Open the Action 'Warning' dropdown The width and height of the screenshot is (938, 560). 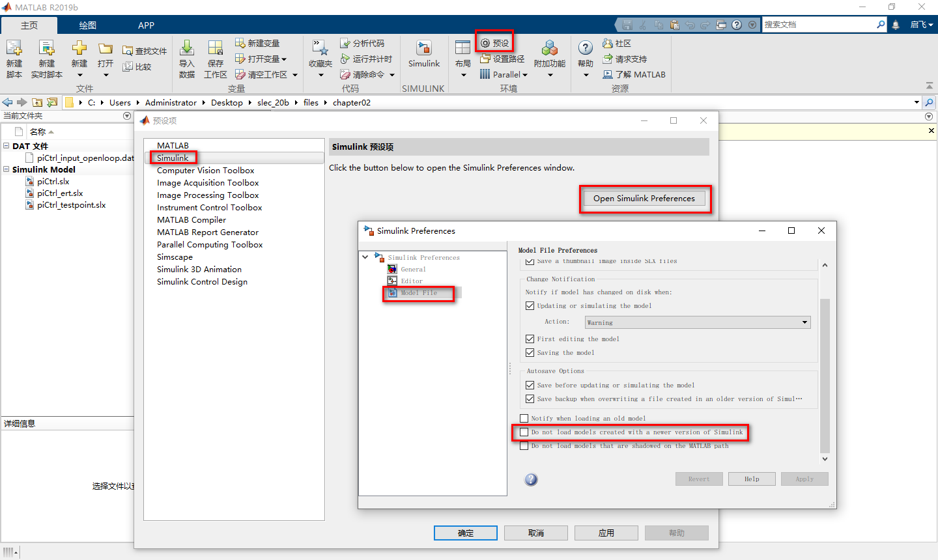[697, 322]
